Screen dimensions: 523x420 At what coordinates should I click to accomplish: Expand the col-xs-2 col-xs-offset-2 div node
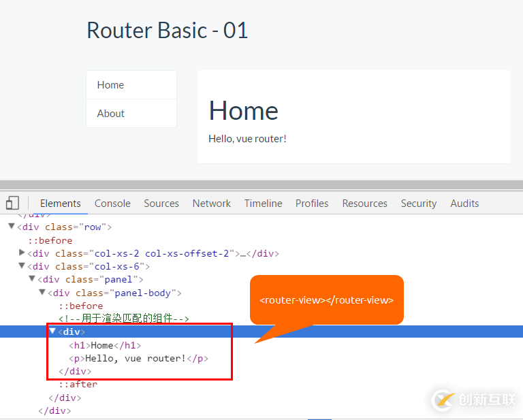tap(22, 253)
